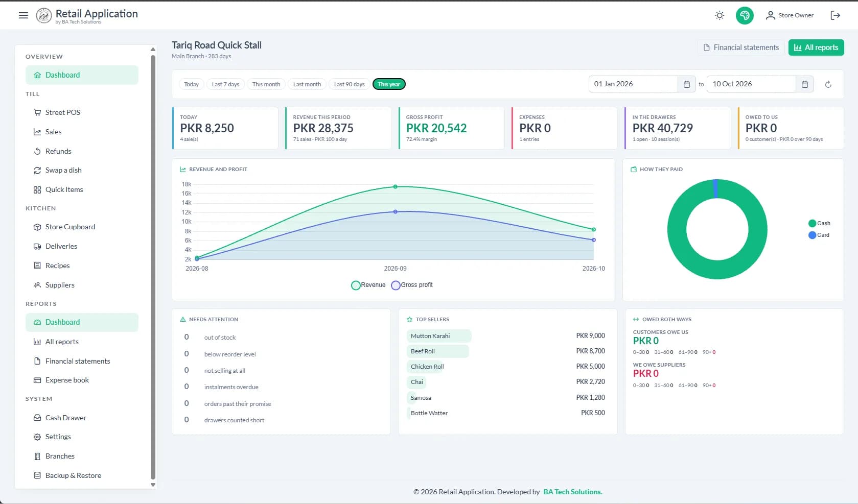This screenshot has height=504, width=858.
Task: Open Store Cupboard in the sidebar
Action: (82, 227)
